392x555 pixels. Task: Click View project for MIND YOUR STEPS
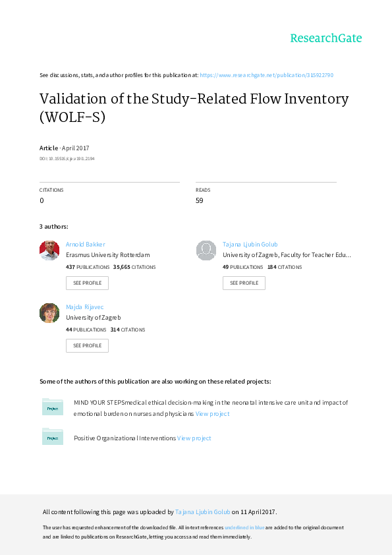pos(212,413)
